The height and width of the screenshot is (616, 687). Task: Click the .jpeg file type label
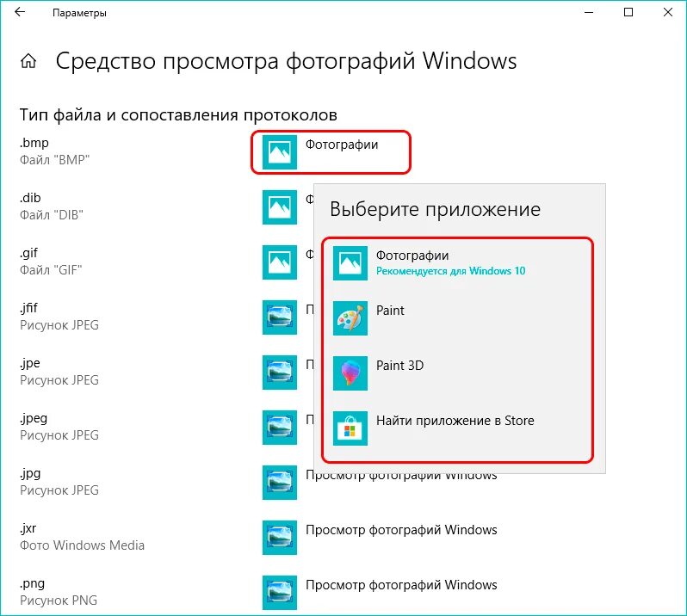coord(34,419)
